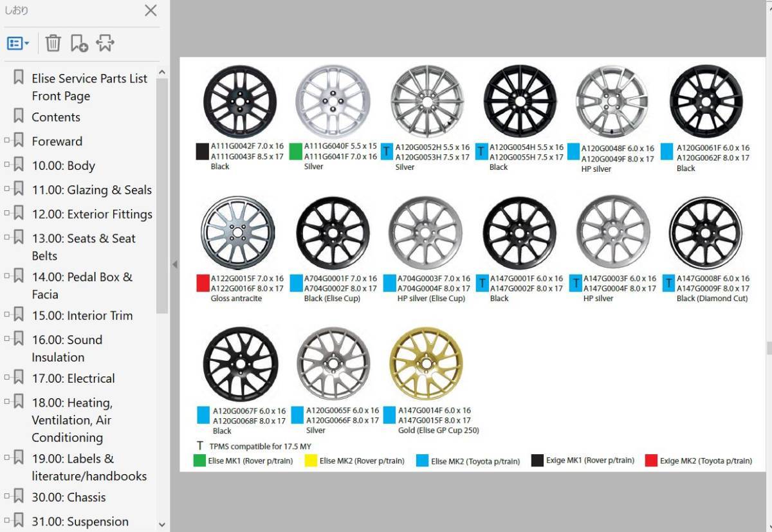Click the Gloss antracite A122G0015F wheel image
The height and width of the screenshot is (532, 772).
click(x=237, y=233)
